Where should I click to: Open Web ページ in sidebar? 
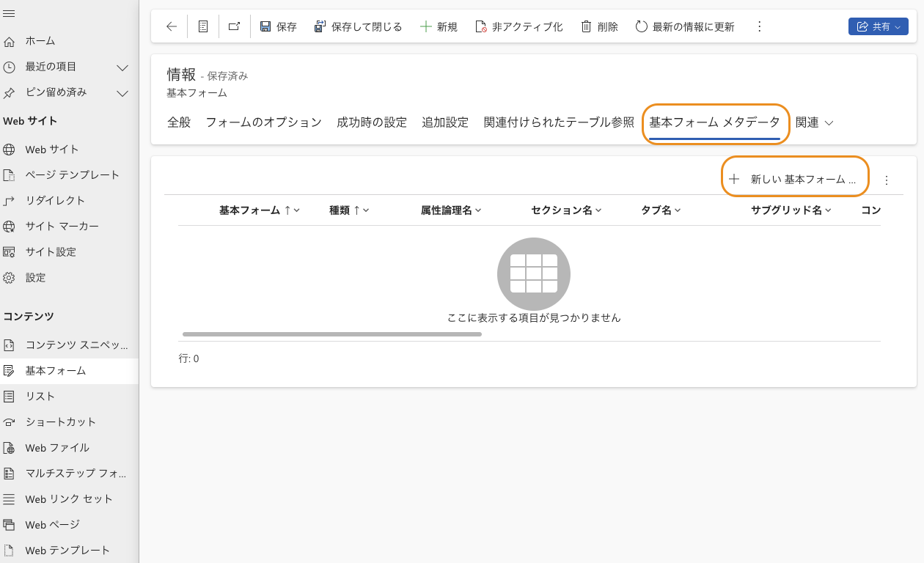click(x=52, y=524)
